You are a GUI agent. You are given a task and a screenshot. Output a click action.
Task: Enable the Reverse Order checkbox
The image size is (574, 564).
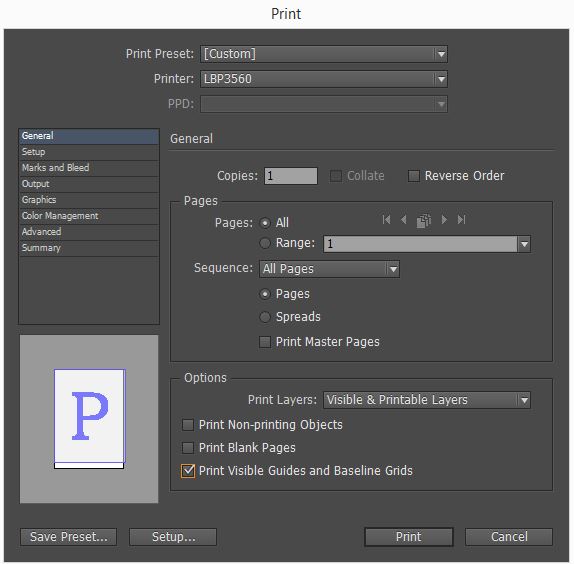point(414,176)
